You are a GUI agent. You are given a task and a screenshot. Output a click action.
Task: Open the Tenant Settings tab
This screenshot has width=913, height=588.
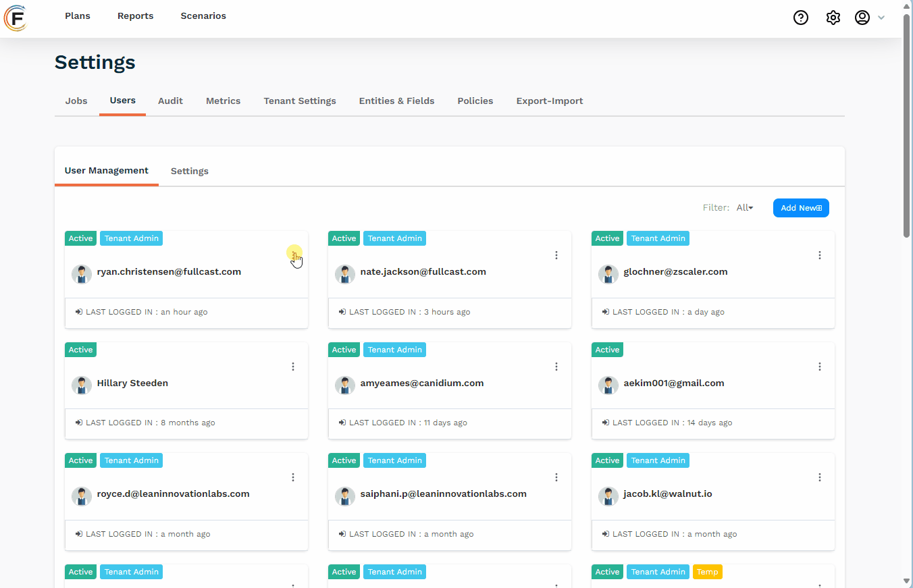tap(300, 101)
